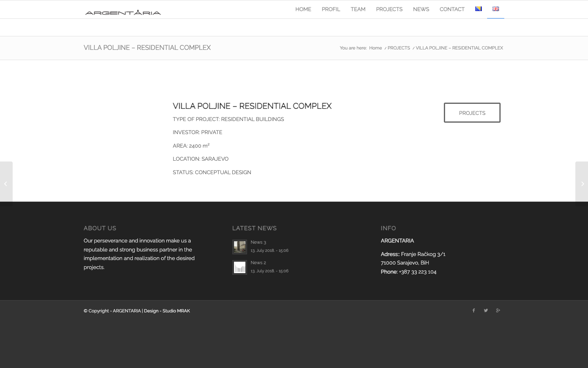The width and height of the screenshot is (588, 368).
Task: Navigate to TEAM page
Action: point(358,9)
